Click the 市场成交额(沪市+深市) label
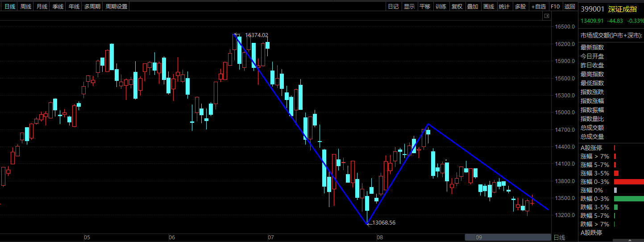The height and width of the screenshot is (242, 644). [x=611, y=35]
